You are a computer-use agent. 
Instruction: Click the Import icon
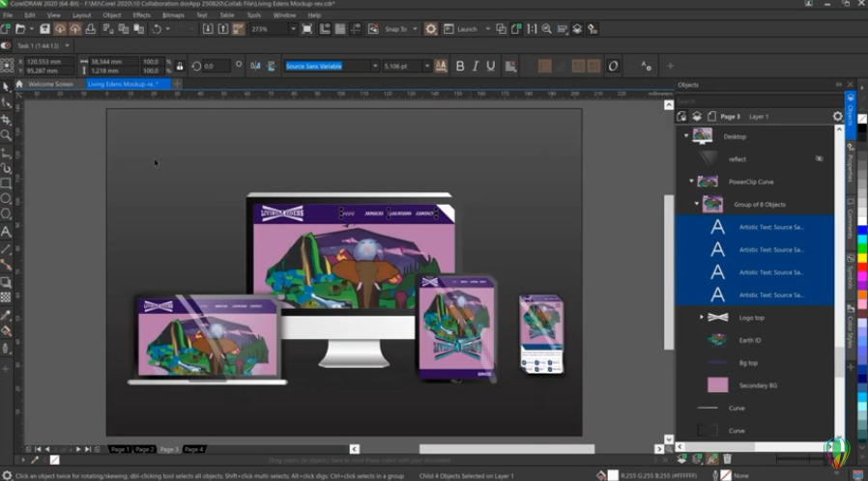click(x=208, y=29)
